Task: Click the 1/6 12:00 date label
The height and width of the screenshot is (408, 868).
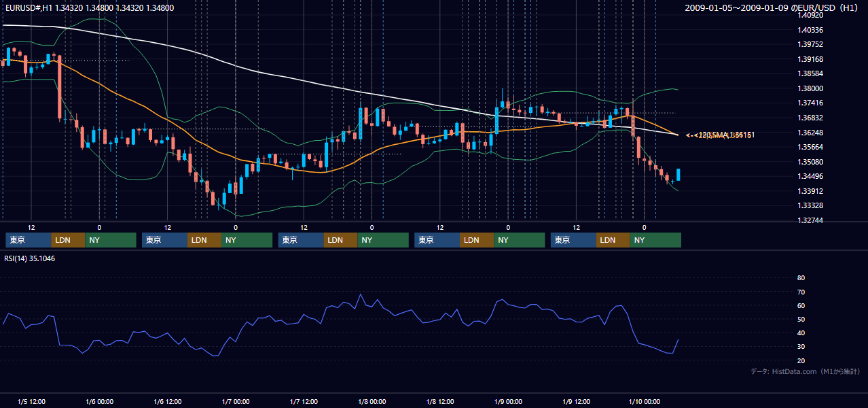Action: (x=168, y=401)
